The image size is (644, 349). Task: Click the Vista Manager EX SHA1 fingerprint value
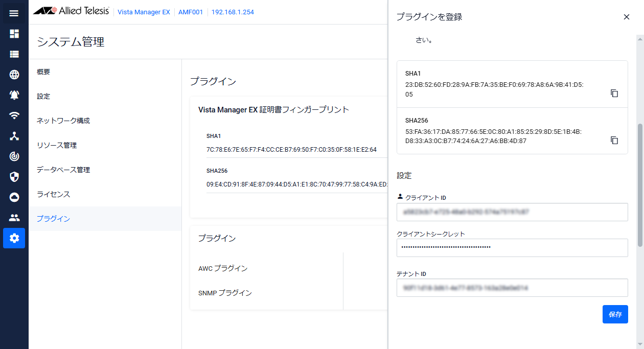(x=291, y=149)
